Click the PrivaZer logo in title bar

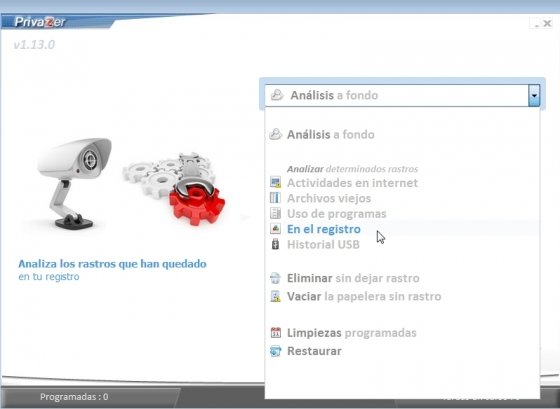click(40, 22)
